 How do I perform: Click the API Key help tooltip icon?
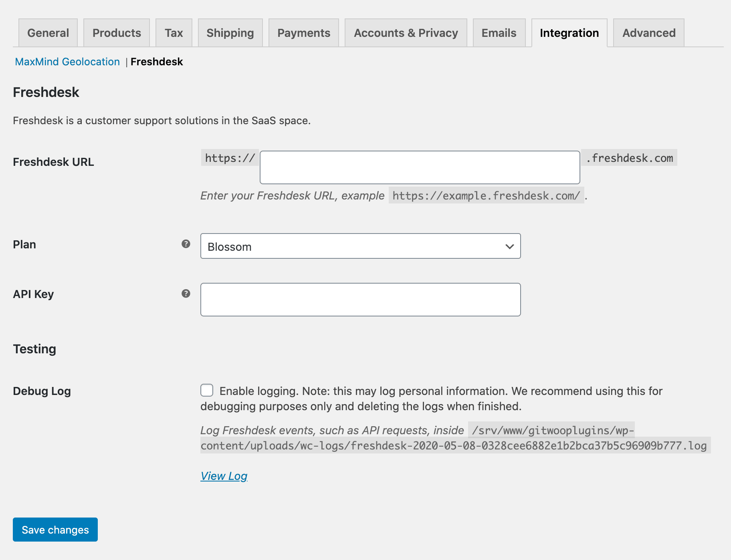point(186,294)
